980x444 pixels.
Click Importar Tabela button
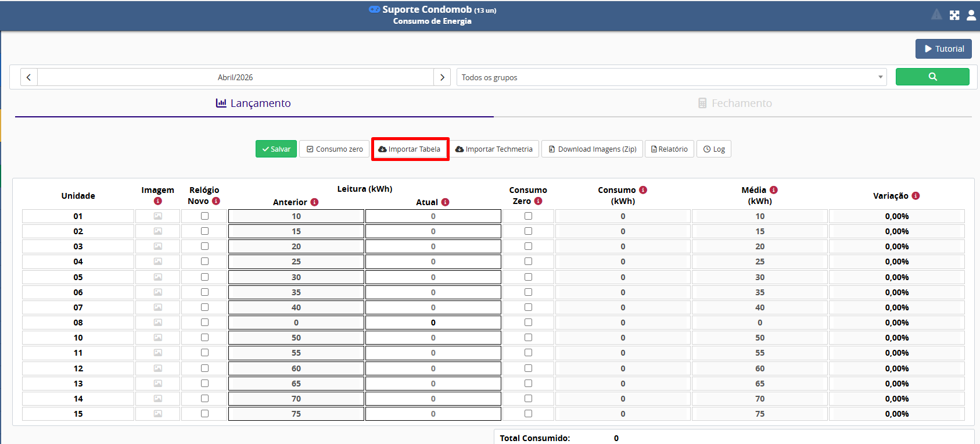click(410, 149)
